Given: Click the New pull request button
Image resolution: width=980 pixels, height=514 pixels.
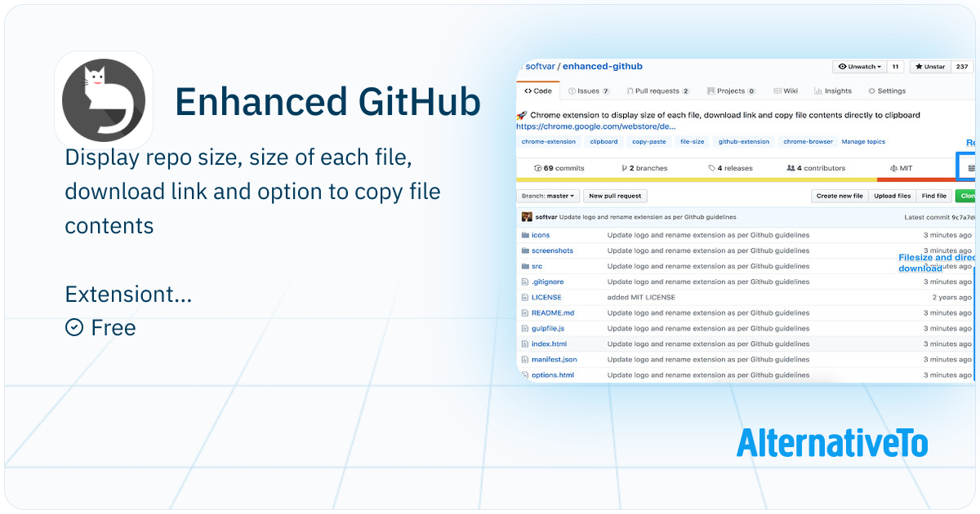Looking at the screenshot, I should (617, 196).
